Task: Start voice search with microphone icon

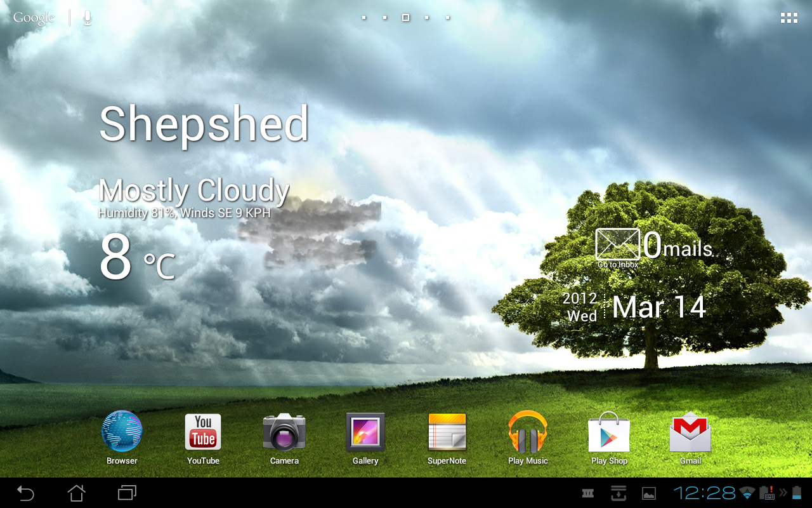Action: coord(88,18)
